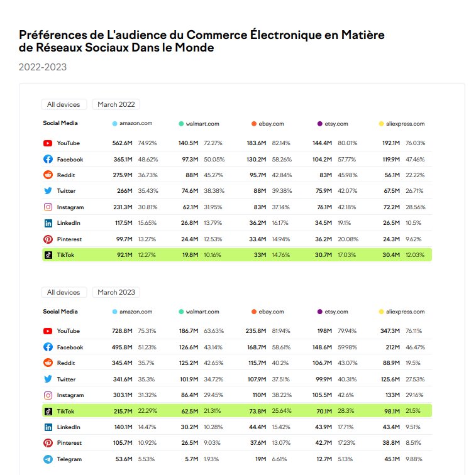Click the LinkedIn icon in March 2022 table
This screenshot has width=476, height=475.
pos(48,223)
